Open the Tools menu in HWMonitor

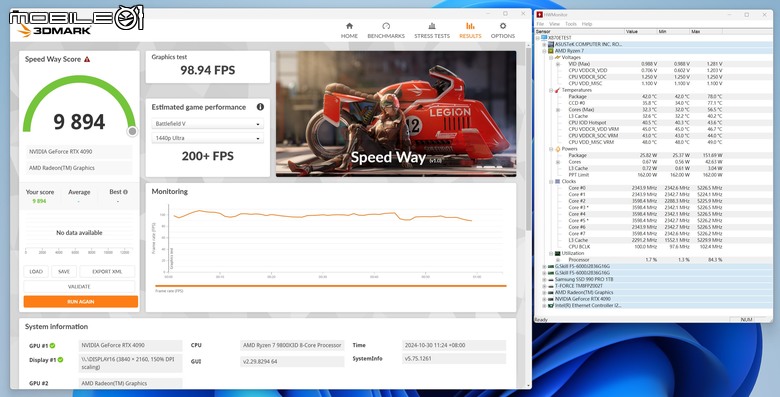571,24
